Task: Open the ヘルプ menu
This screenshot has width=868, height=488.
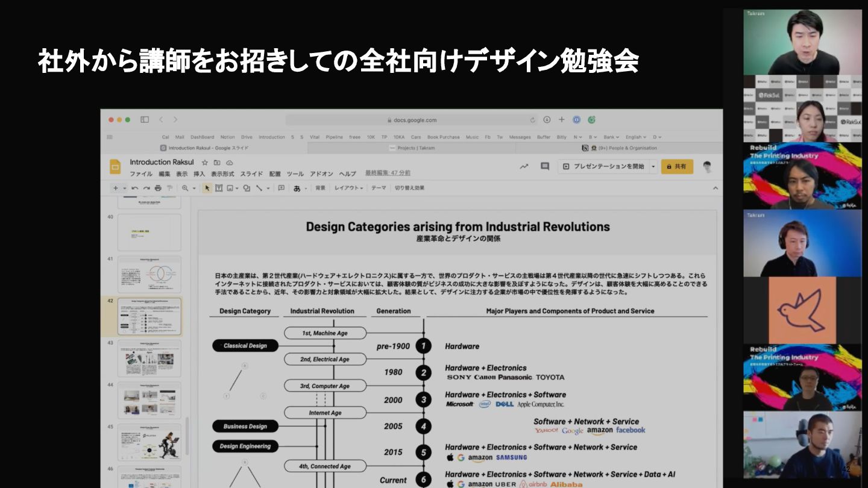Action: tap(348, 174)
